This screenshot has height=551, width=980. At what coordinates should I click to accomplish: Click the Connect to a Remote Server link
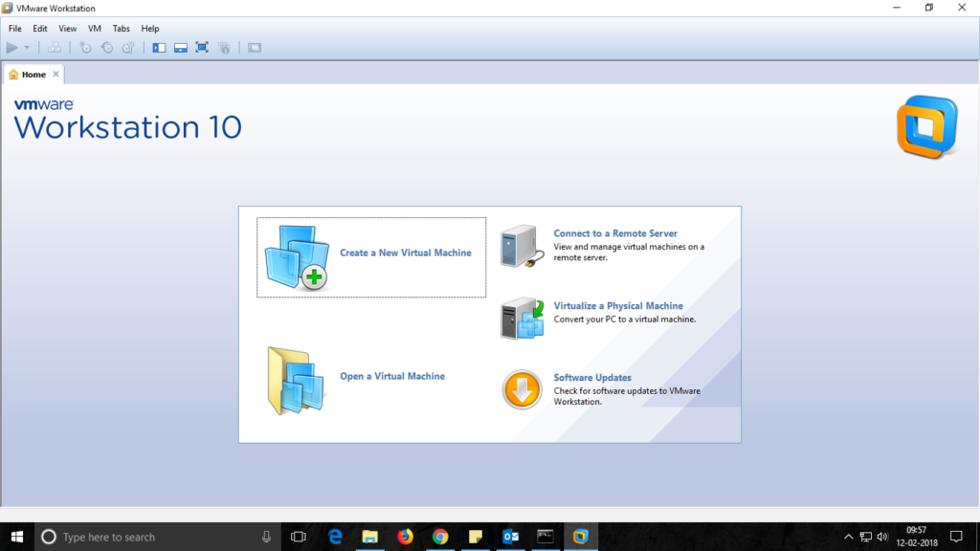(615, 233)
